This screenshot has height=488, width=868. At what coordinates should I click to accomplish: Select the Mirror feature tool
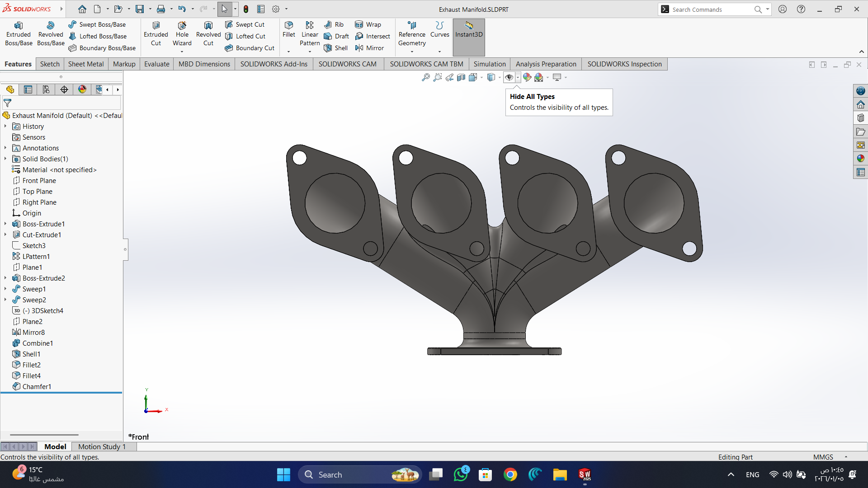369,48
